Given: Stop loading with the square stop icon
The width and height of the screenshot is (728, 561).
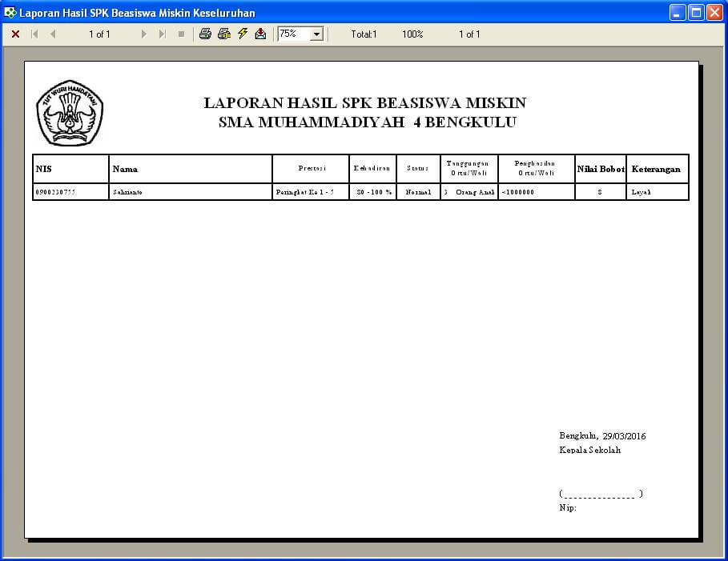Looking at the screenshot, I should click(182, 34).
